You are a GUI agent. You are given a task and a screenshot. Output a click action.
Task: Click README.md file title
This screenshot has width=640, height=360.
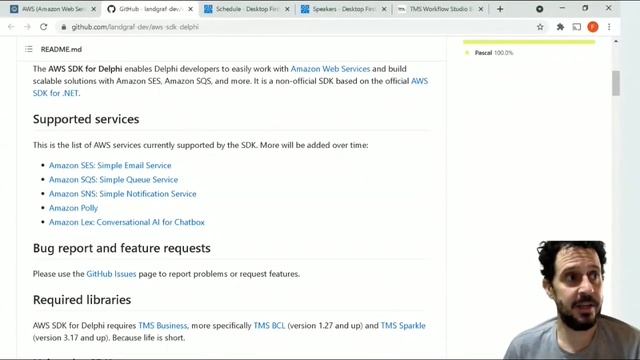[x=61, y=49]
